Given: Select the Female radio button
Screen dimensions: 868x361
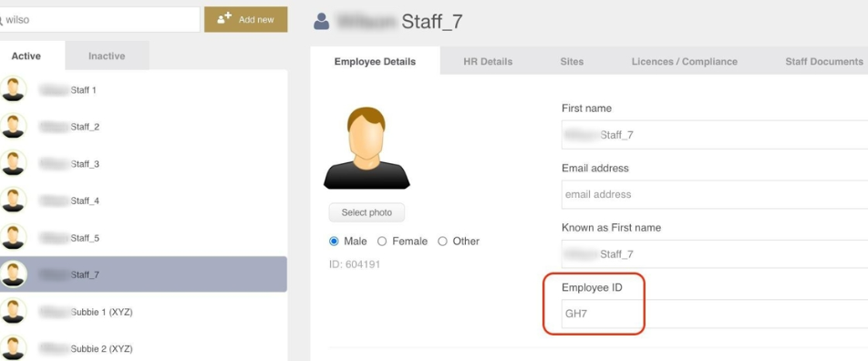Looking at the screenshot, I should pos(382,242).
